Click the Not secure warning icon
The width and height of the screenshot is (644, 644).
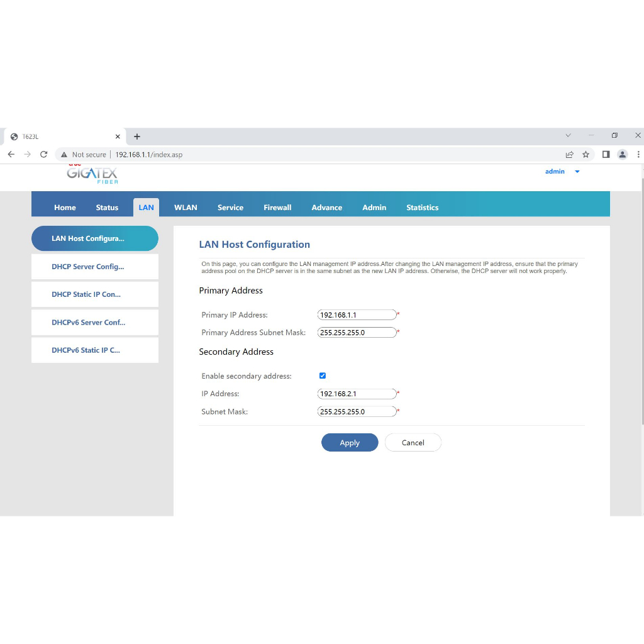point(64,155)
